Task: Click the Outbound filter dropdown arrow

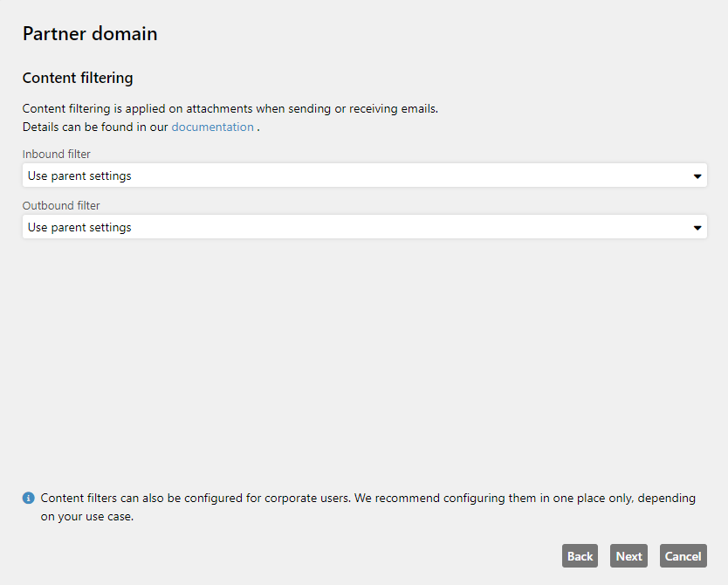Action: [x=697, y=228]
